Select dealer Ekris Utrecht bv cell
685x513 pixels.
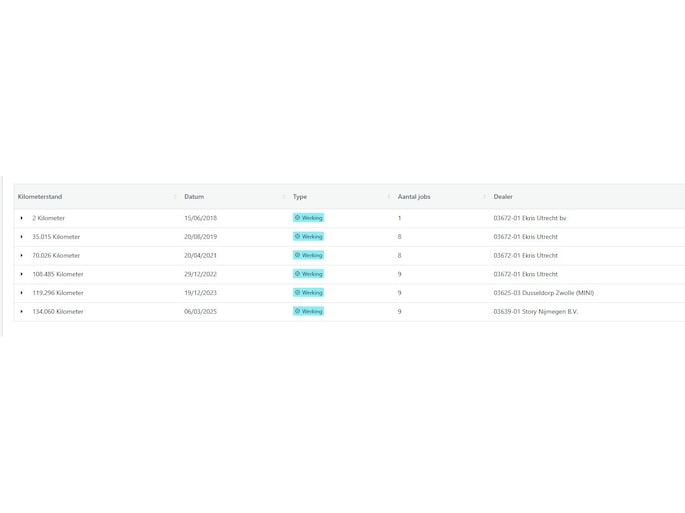click(529, 218)
